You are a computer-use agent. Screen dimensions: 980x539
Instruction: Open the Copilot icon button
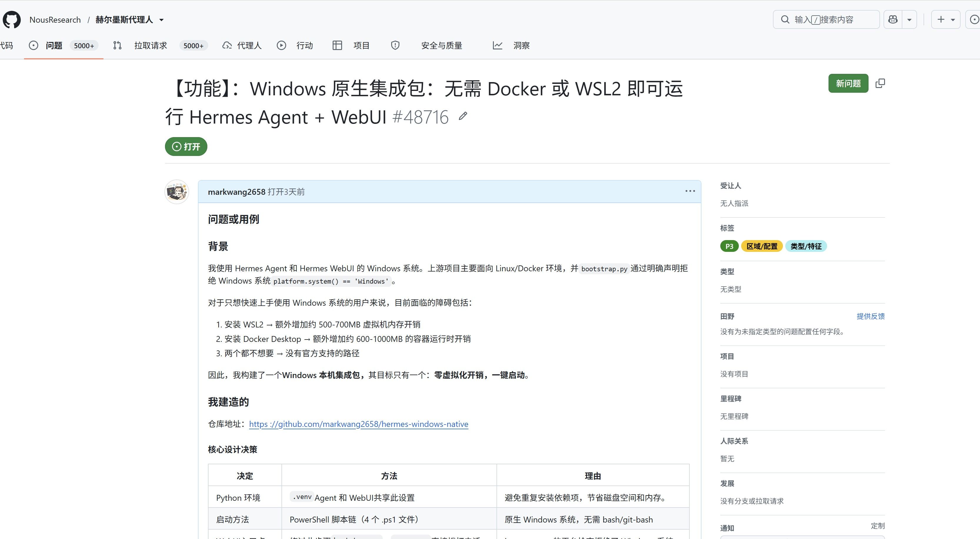[892, 19]
